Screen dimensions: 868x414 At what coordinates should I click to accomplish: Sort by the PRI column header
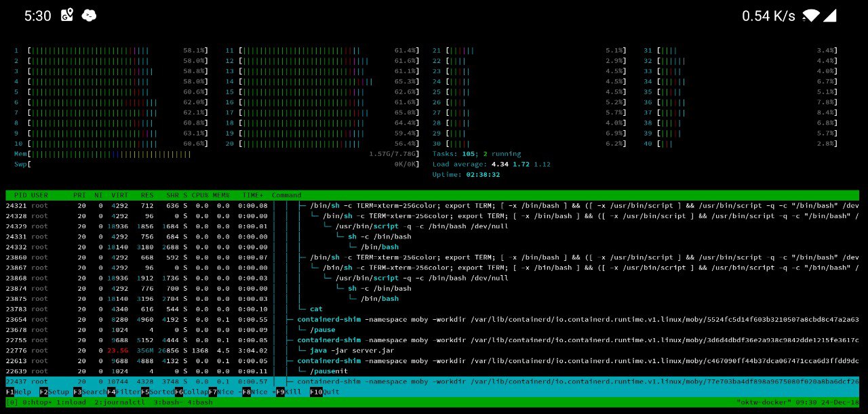coord(79,195)
